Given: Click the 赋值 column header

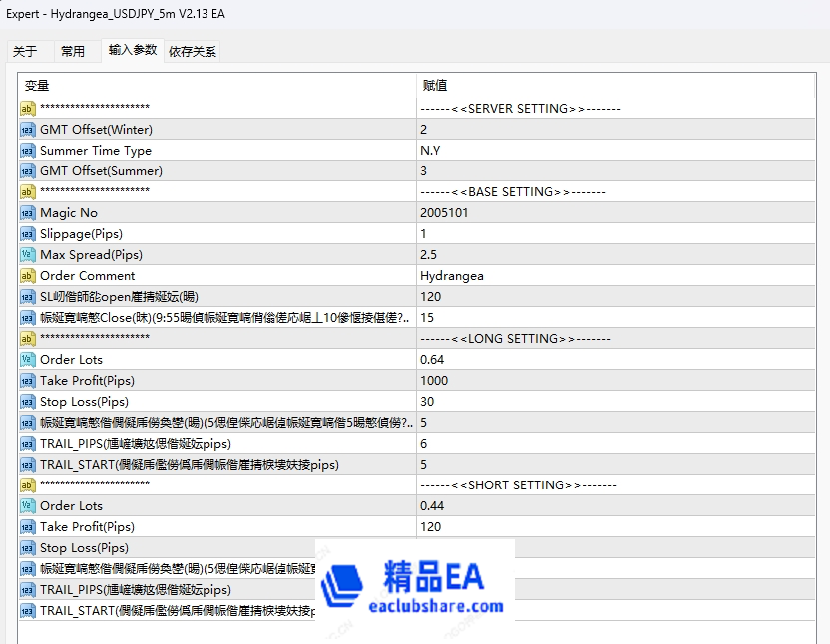Looking at the screenshot, I should click(435, 86).
